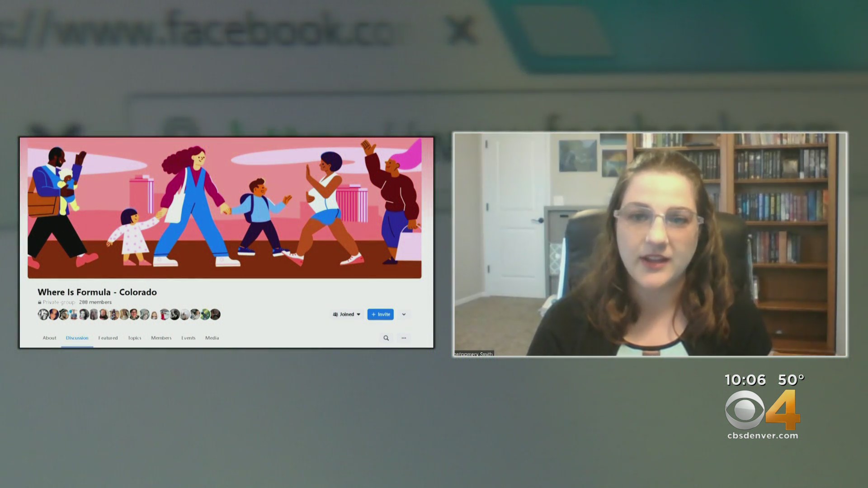Click the group search magnifier icon

[386, 338]
